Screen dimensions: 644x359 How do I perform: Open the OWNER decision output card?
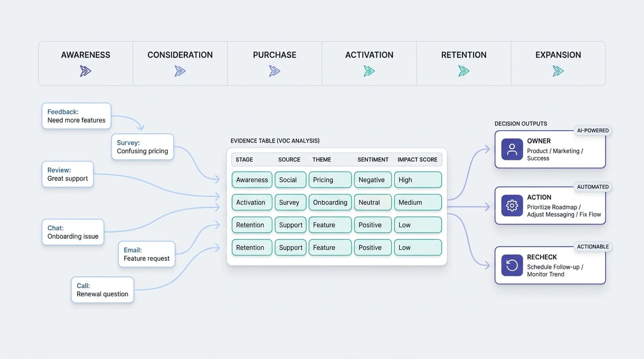[550, 150]
